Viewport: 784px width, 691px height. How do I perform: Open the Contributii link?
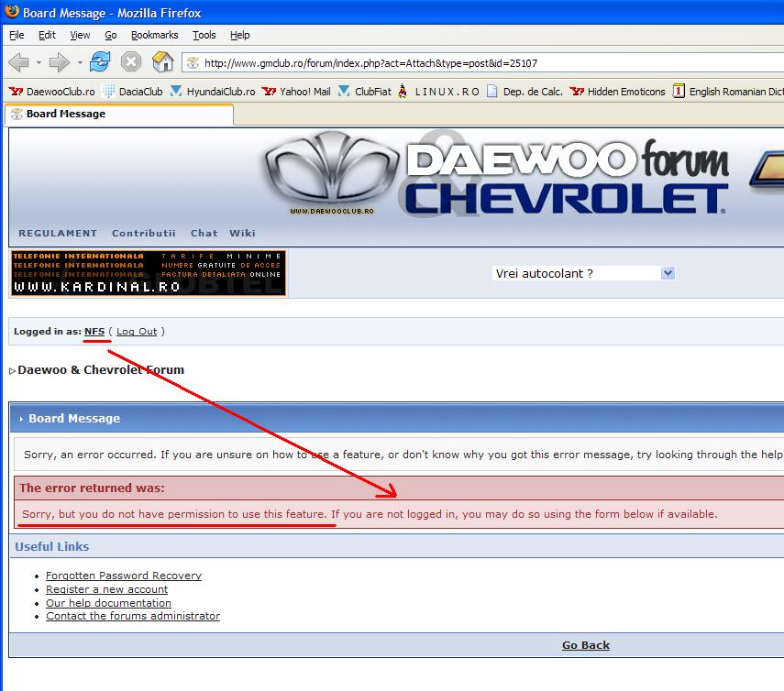click(x=143, y=234)
